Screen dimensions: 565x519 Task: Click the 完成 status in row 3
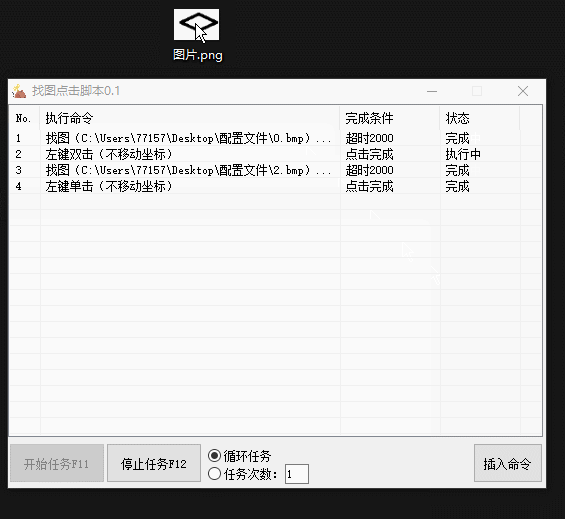457,170
